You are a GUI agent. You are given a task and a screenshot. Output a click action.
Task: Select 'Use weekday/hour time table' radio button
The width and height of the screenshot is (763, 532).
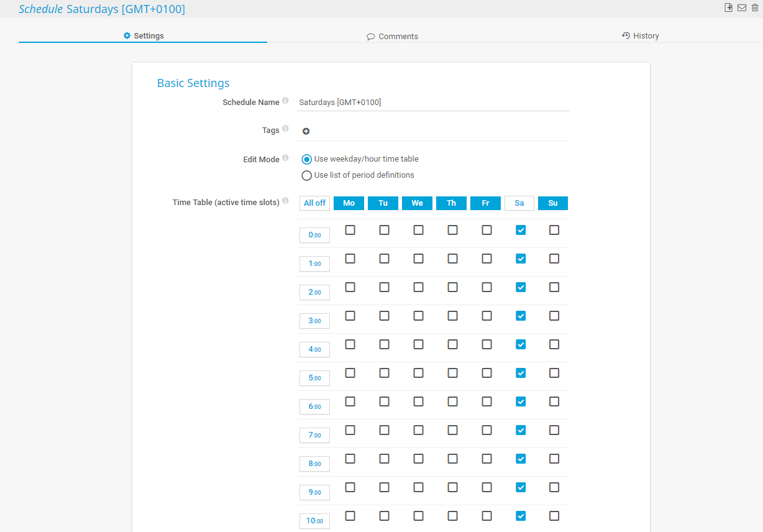[x=306, y=159]
